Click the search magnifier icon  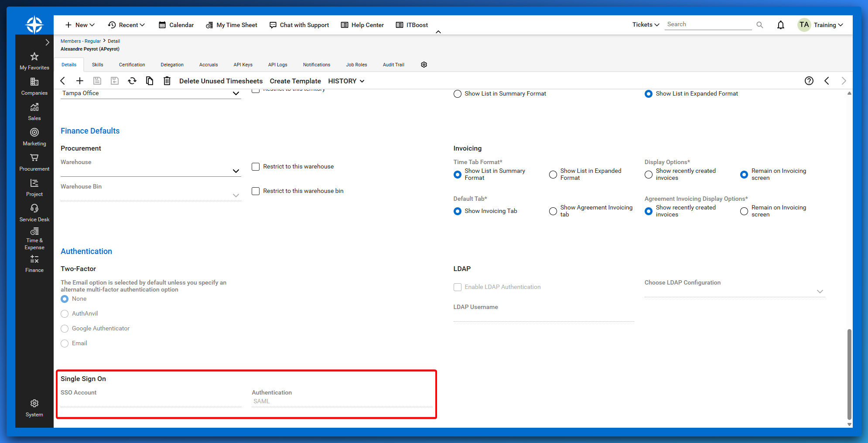click(760, 25)
